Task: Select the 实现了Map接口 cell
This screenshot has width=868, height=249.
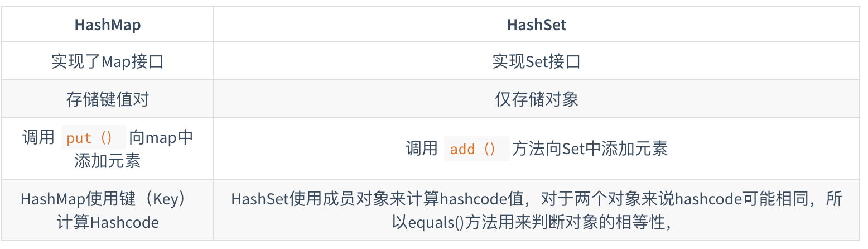Action: point(108,61)
